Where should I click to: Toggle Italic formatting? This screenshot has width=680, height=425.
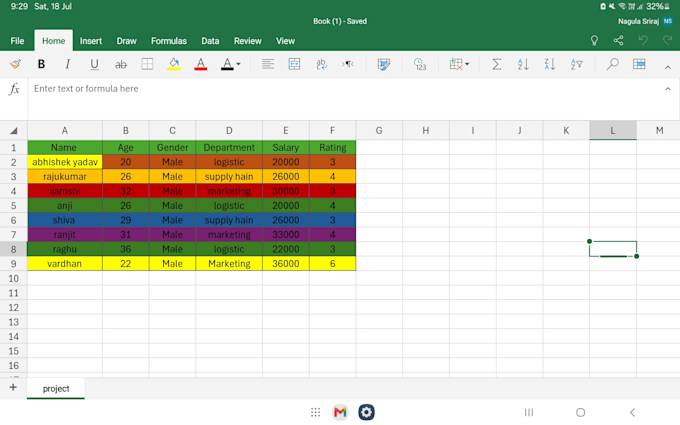click(x=67, y=64)
